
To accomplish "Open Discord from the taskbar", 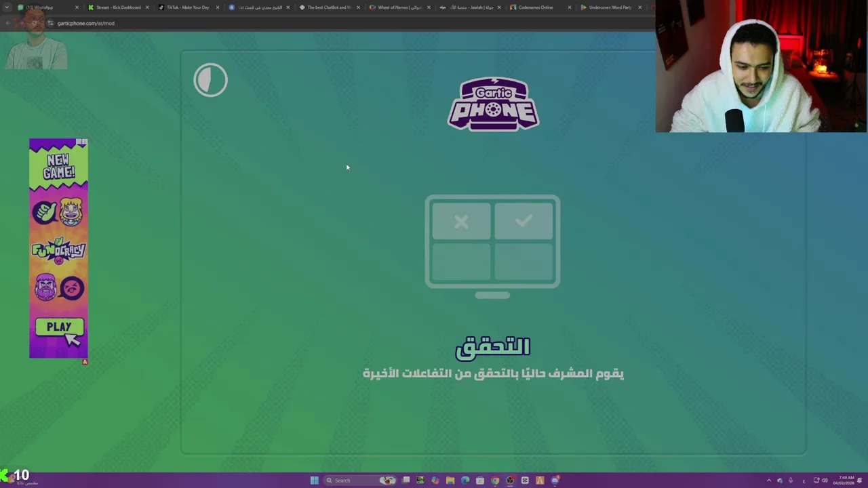I will (x=555, y=481).
